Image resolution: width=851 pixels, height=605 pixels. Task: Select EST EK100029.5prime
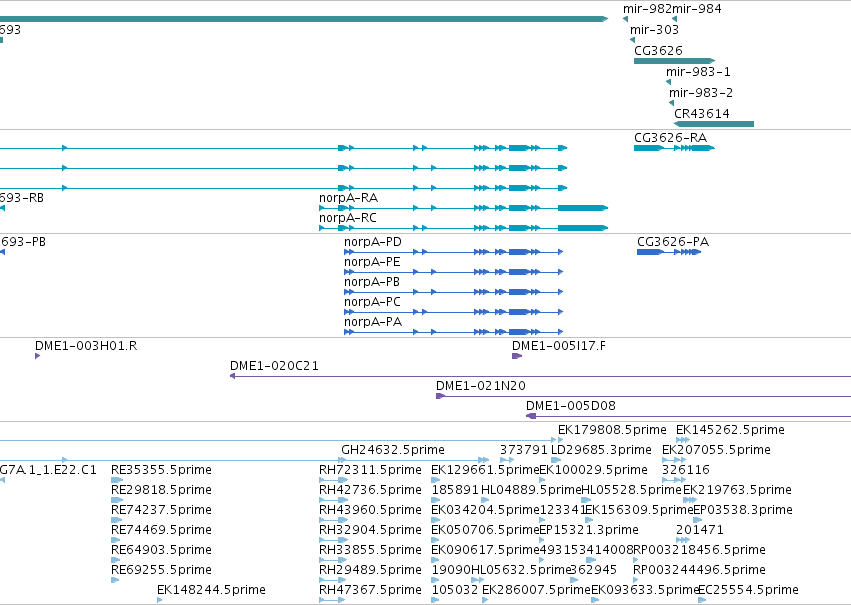point(594,470)
